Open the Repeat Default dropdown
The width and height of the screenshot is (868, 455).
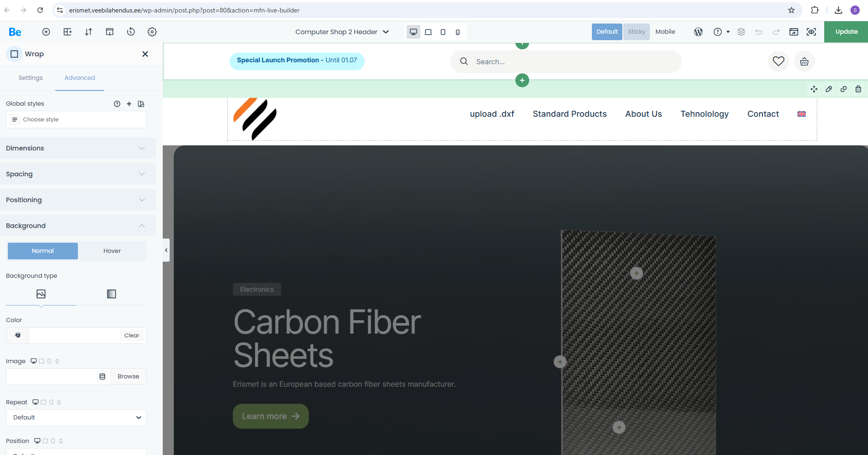[76, 418]
